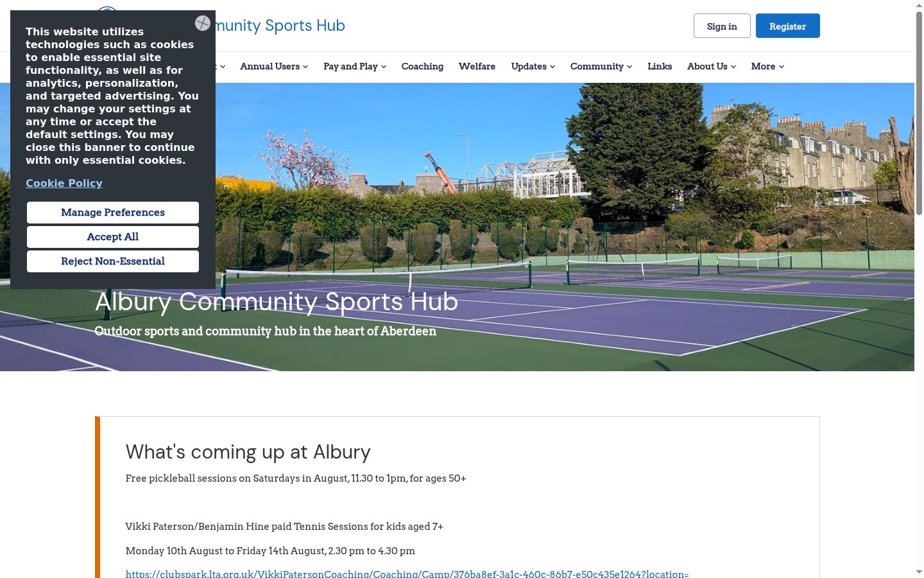Choose Reject Non-Essential cookies
This screenshot has height=578, width=924.
tap(113, 261)
